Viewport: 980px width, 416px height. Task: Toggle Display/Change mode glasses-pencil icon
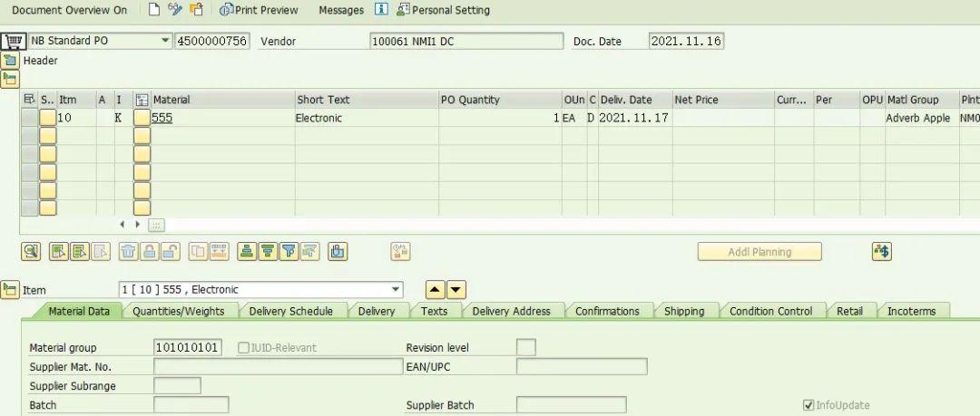(x=175, y=9)
